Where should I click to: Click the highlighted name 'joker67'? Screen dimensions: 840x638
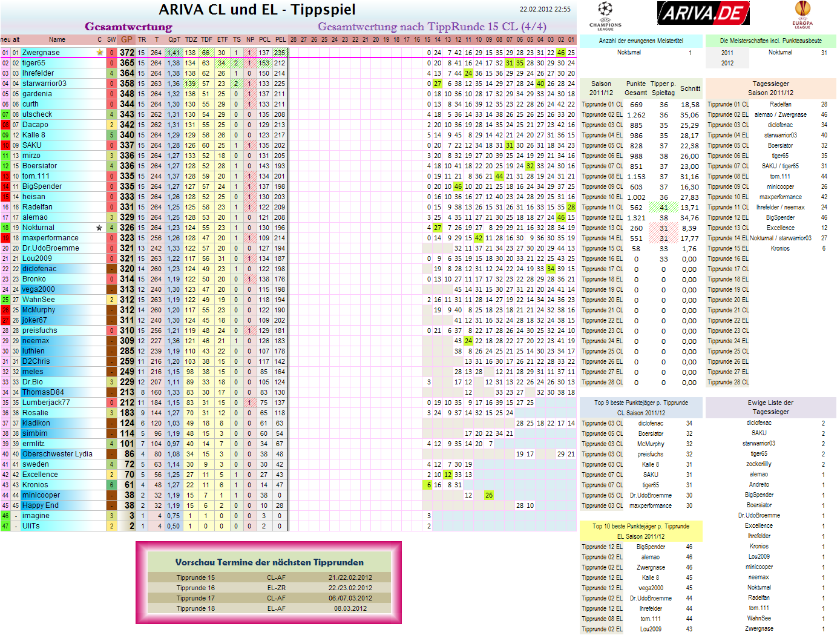(x=34, y=320)
